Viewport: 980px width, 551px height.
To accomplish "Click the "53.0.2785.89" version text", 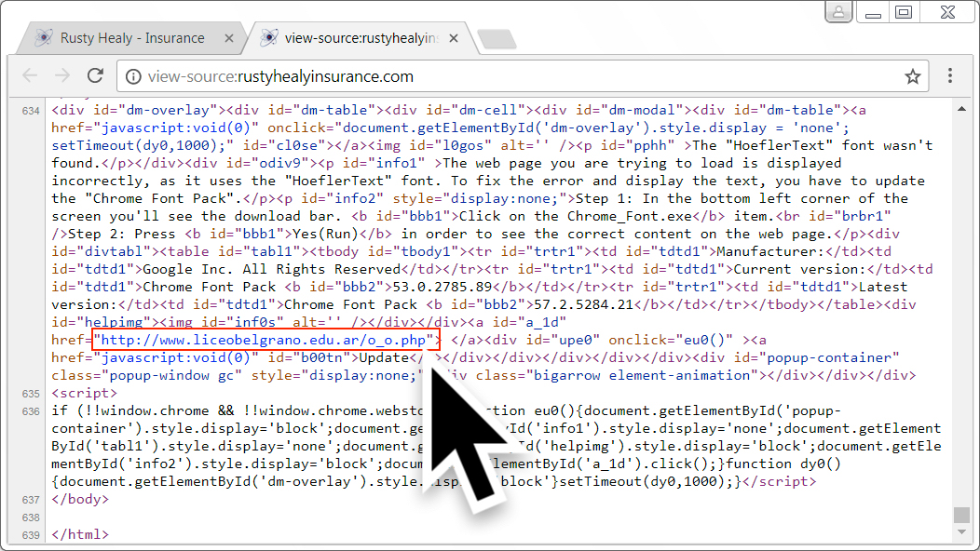I will tap(442, 288).
